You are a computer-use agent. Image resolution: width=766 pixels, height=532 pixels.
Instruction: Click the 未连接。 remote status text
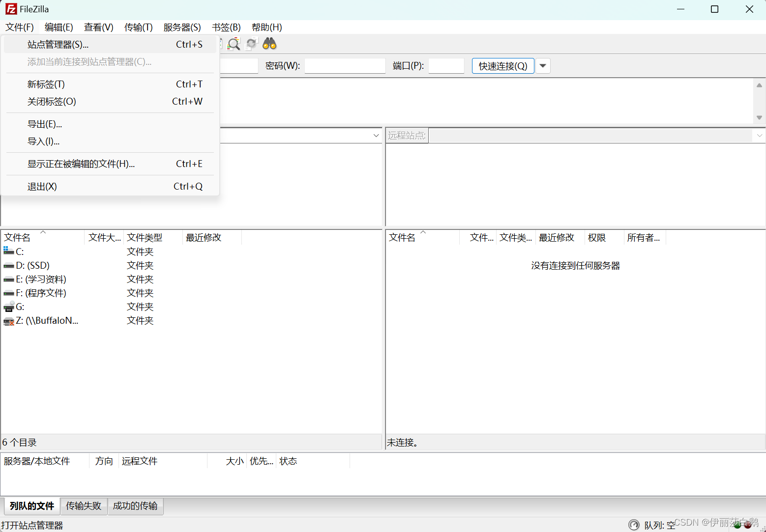402,442
